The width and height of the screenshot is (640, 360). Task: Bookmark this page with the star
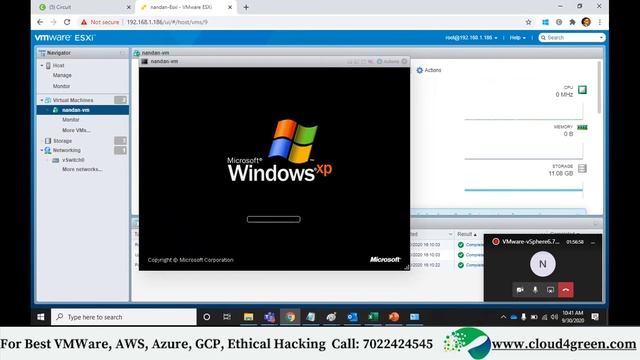pyautogui.click(x=529, y=22)
